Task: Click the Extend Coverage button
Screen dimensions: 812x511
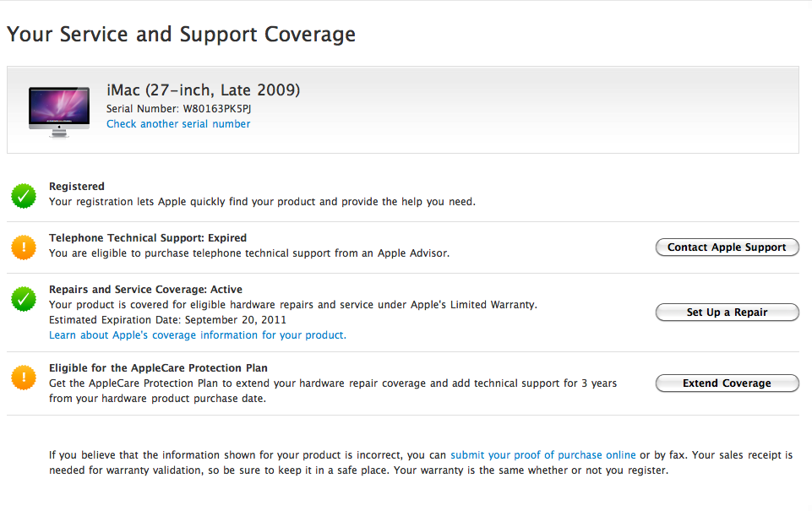Action: (x=727, y=383)
